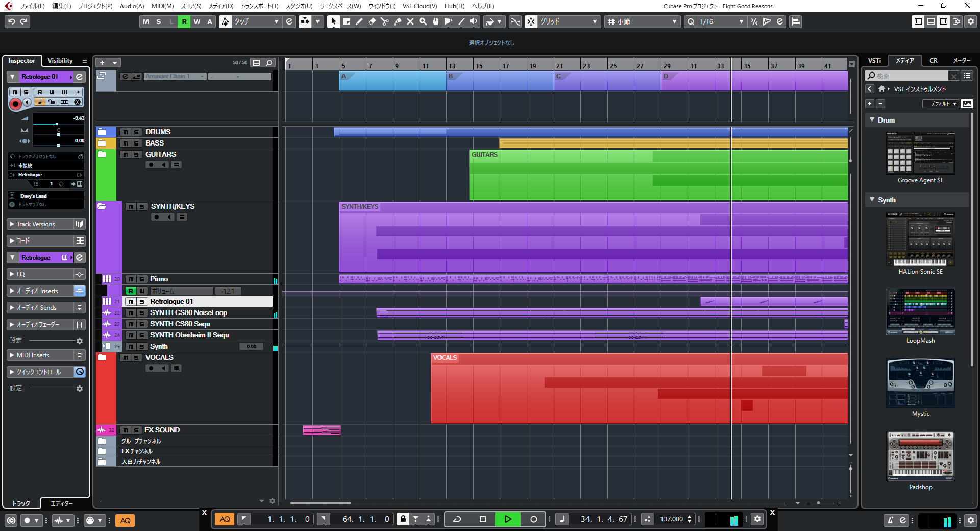Toggle global Solo S state button

(x=159, y=21)
